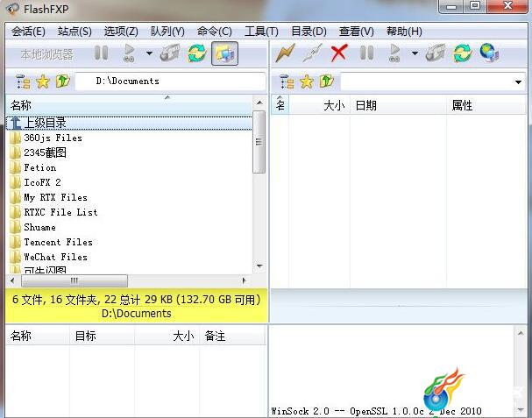Viewport: 532px width, 418px height.
Task: Expand the remote path dropdown arrow
Action: [x=518, y=82]
